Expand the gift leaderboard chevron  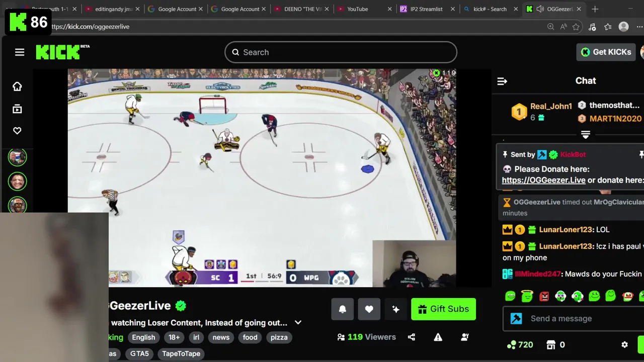586,135
